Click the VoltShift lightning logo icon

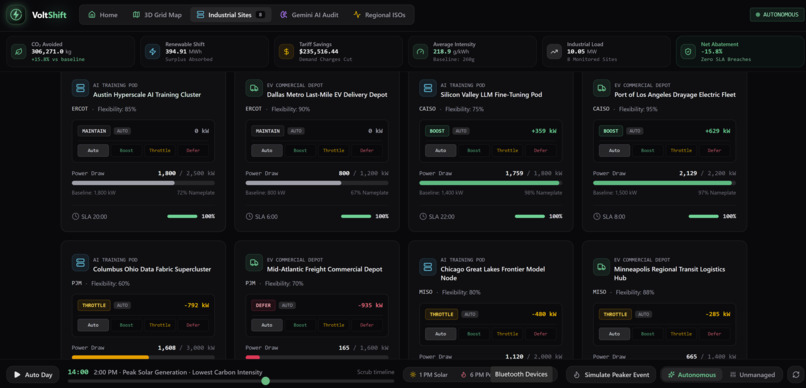(x=16, y=15)
